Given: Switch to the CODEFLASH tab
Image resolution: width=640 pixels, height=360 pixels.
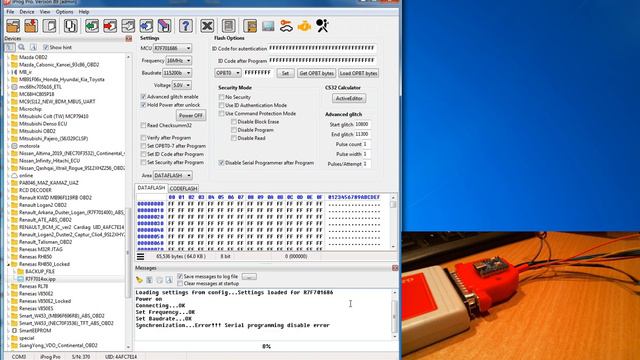Looking at the screenshot, I should tap(183, 189).
